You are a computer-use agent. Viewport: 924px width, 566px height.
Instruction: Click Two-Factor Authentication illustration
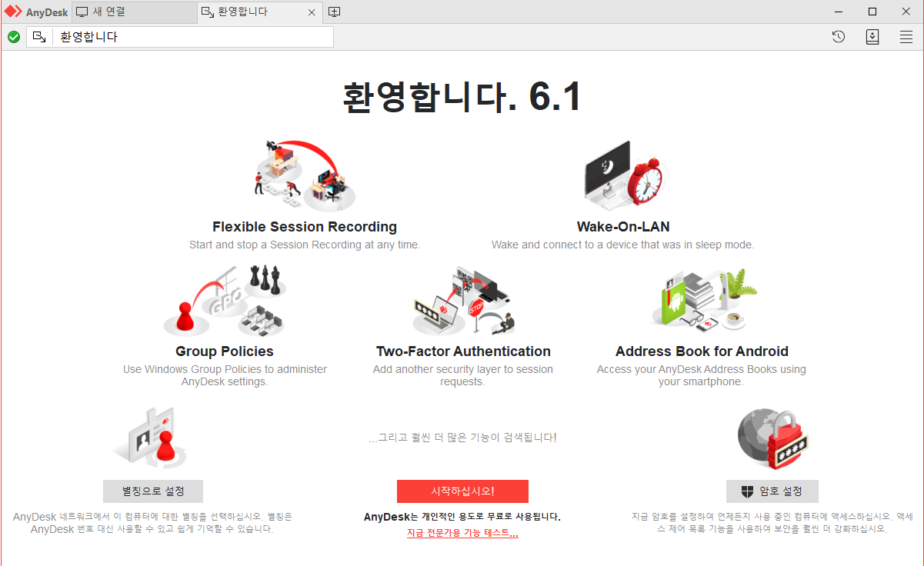click(463, 301)
